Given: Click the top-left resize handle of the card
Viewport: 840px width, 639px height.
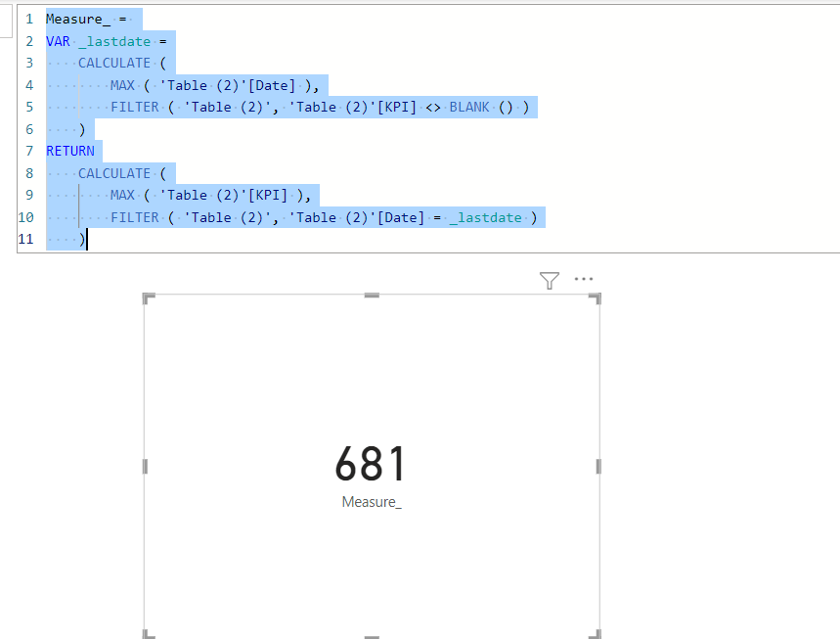Looking at the screenshot, I should tap(149, 298).
